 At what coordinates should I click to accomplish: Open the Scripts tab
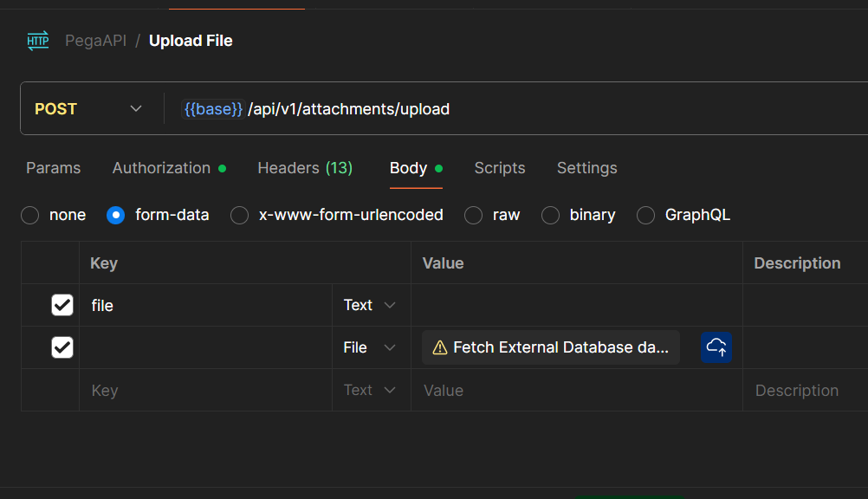[x=500, y=168]
